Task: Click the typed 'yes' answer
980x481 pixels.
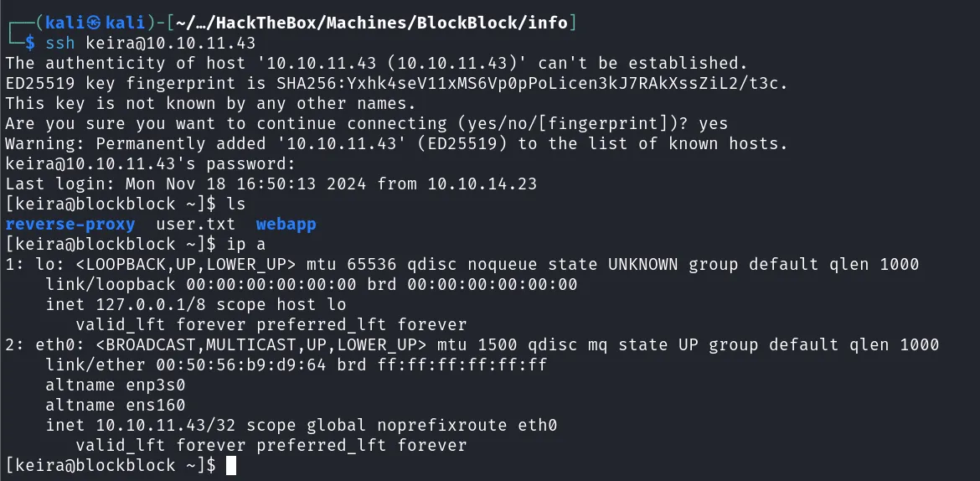Action: (714, 124)
